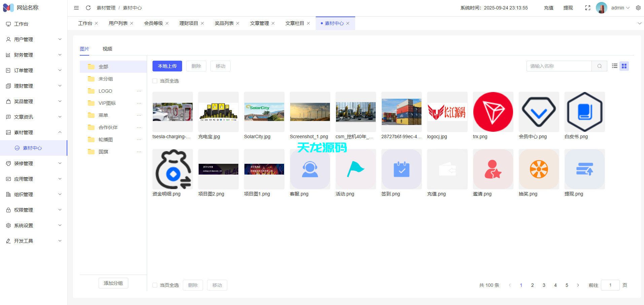The width and height of the screenshot is (644, 305).
Task: Activate grid view display mode
Action: tap(624, 66)
